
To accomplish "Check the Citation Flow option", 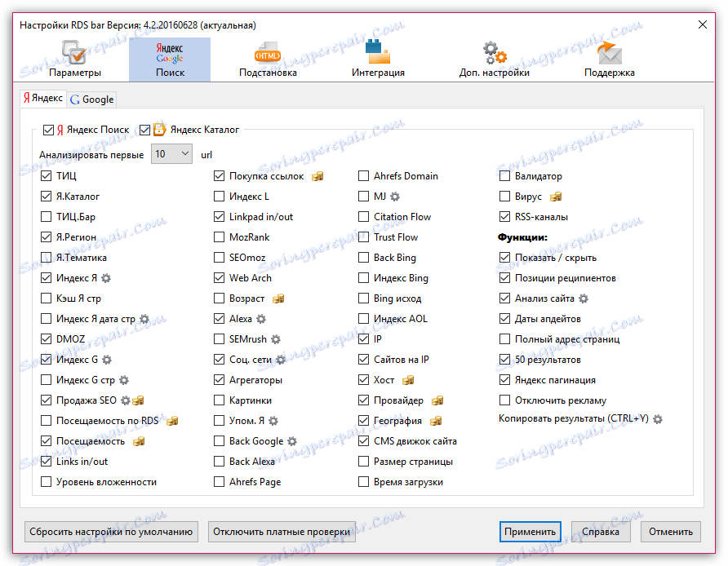I will [363, 217].
